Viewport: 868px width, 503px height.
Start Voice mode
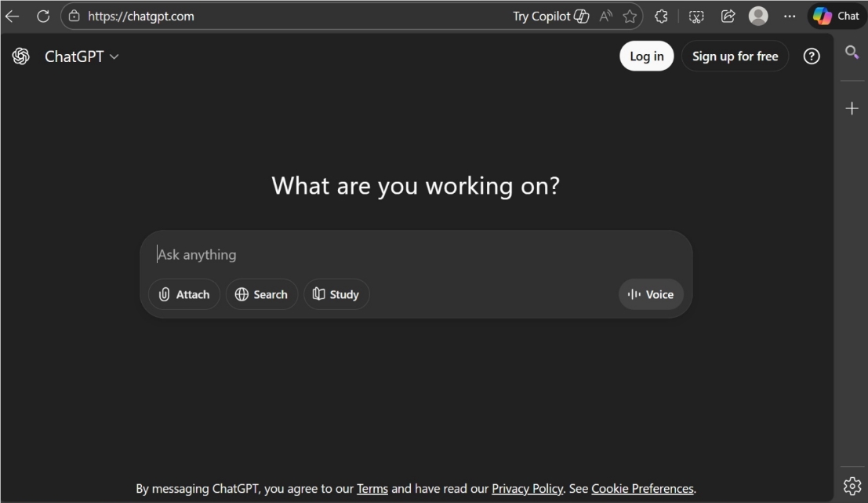651,294
